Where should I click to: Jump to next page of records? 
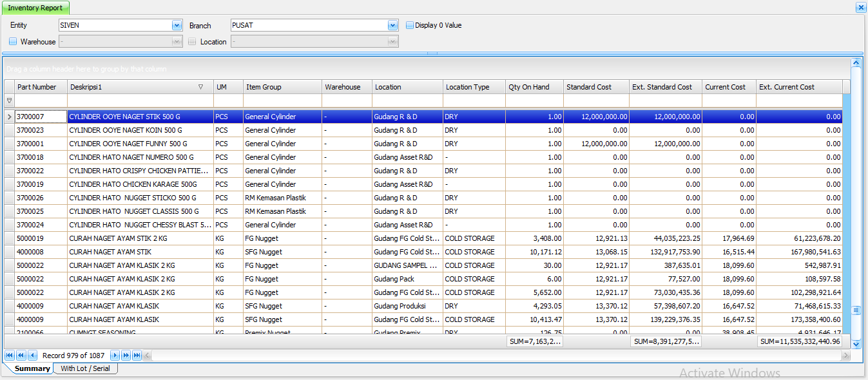click(x=126, y=355)
